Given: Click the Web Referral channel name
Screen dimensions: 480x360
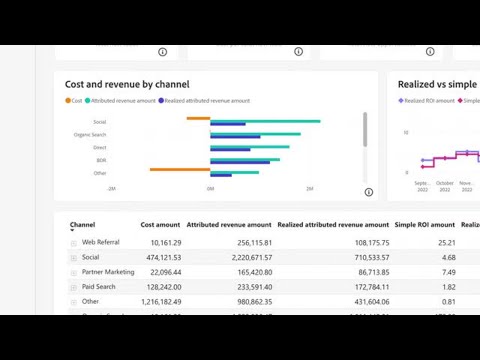Looking at the screenshot, I should [x=101, y=242].
